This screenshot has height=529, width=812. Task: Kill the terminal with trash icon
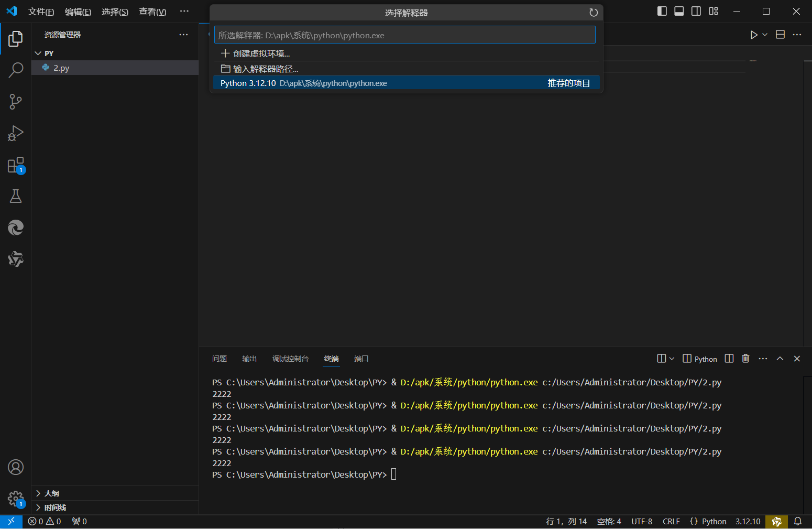[x=745, y=359]
